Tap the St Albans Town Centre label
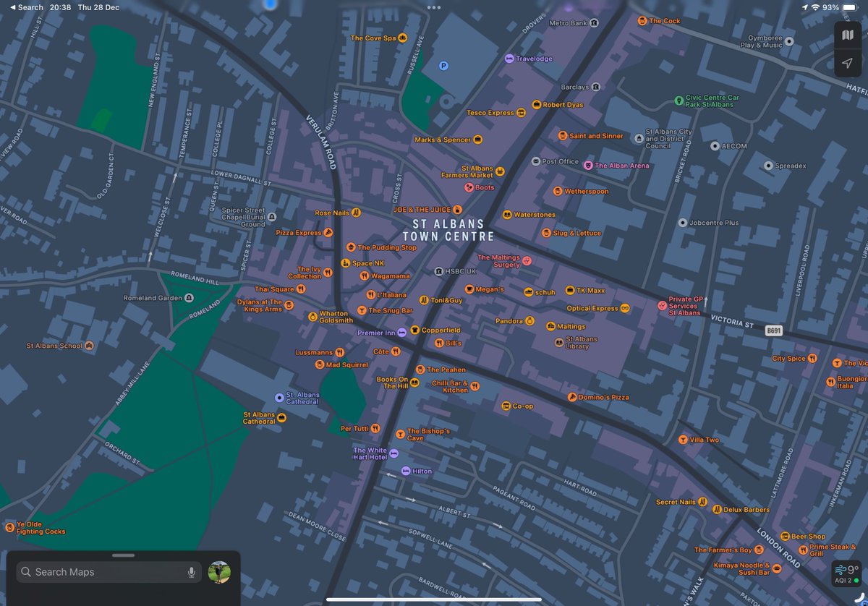Screen dimensions: 868x606 coord(448,230)
